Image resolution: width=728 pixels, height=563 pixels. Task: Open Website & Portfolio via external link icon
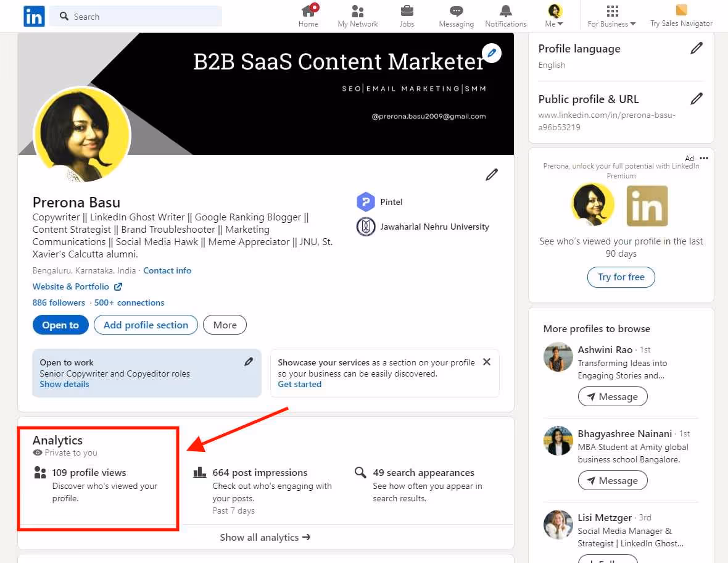118,286
